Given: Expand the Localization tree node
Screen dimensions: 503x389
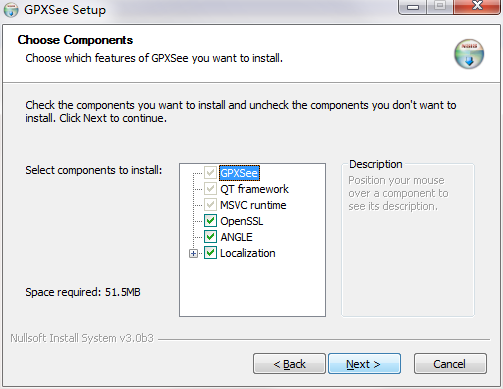Looking at the screenshot, I should click(193, 253).
